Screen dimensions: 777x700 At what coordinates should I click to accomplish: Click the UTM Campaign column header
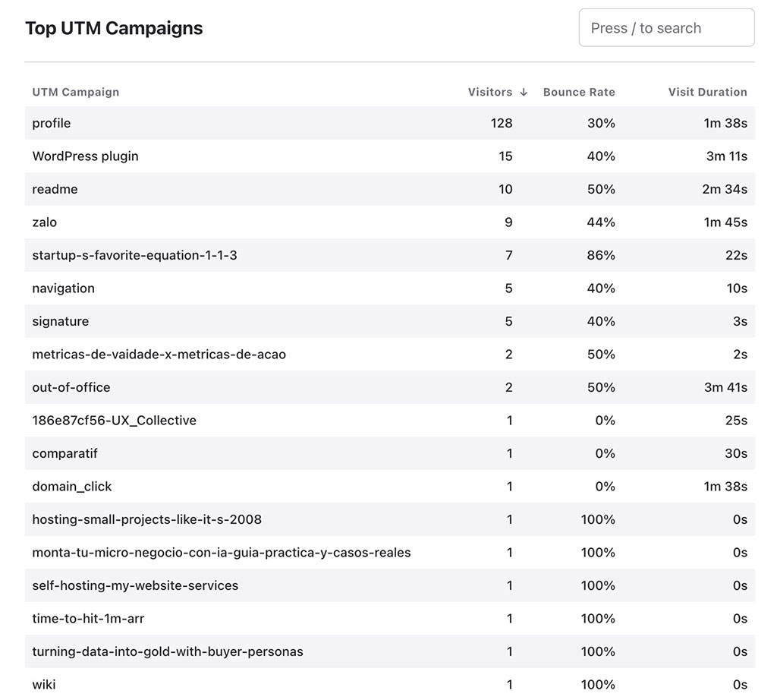(76, 92)
